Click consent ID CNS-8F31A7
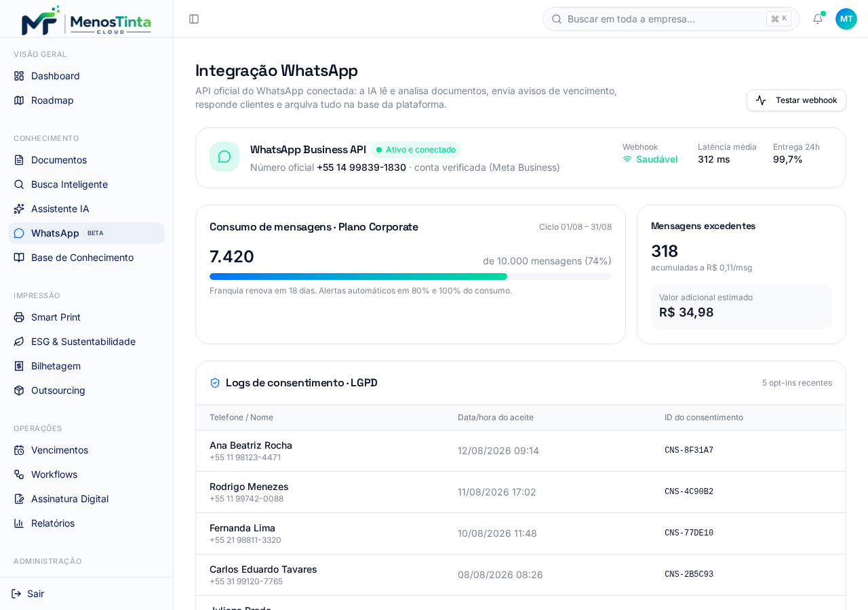 [689, 451]
